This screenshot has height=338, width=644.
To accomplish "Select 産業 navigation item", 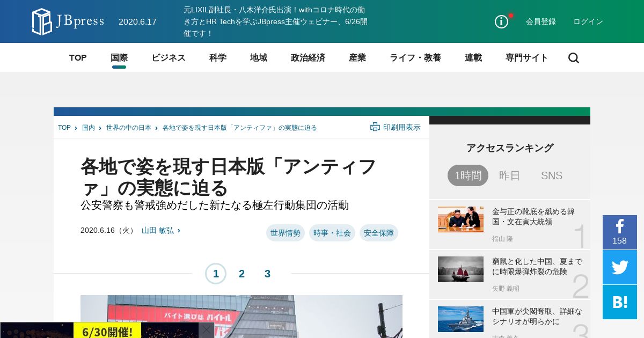I will tap(357, 58).
